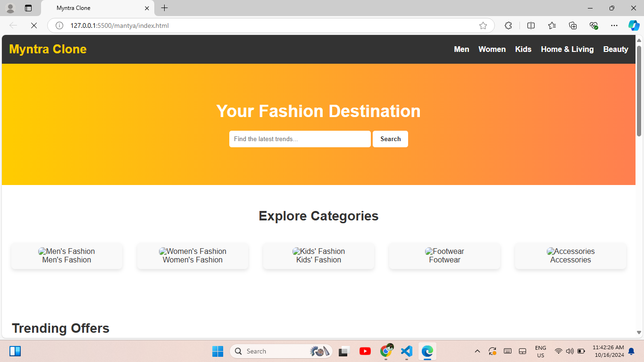Show hidden system tray icons chevron
The image size is (644, 362).
point(477,351)
